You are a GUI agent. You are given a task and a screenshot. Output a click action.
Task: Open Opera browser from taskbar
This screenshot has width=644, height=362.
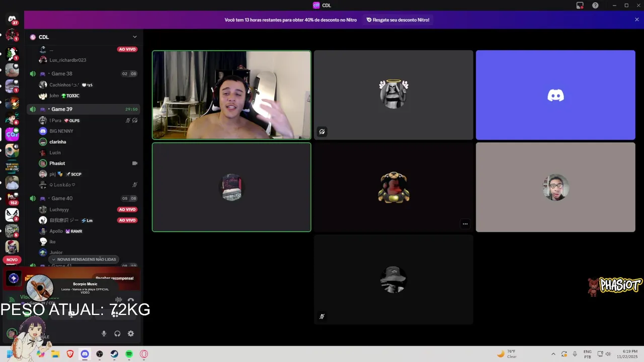click(x=144, y=354)
